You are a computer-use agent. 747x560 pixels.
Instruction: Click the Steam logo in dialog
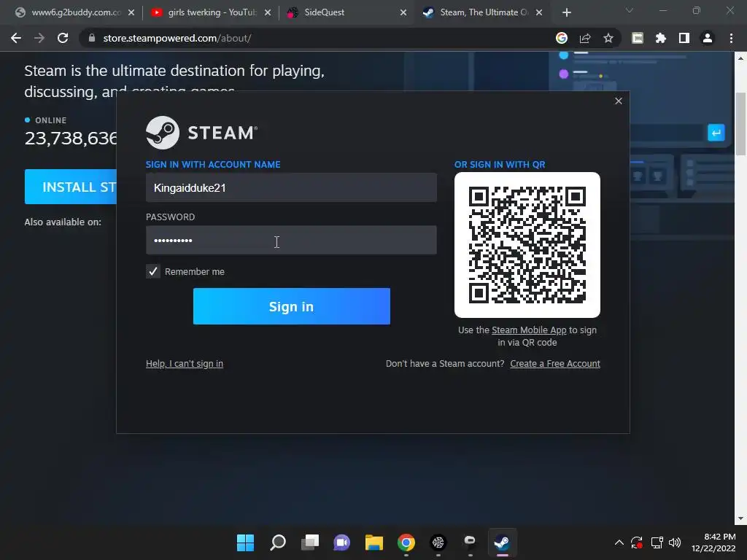pyautogui.click(x=201, y=133)
